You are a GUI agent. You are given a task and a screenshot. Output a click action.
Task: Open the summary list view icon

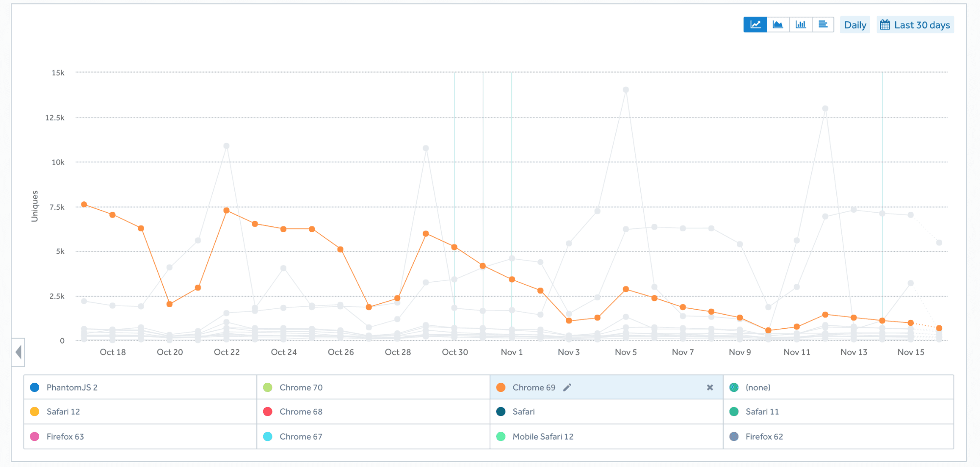pos(824,25)
